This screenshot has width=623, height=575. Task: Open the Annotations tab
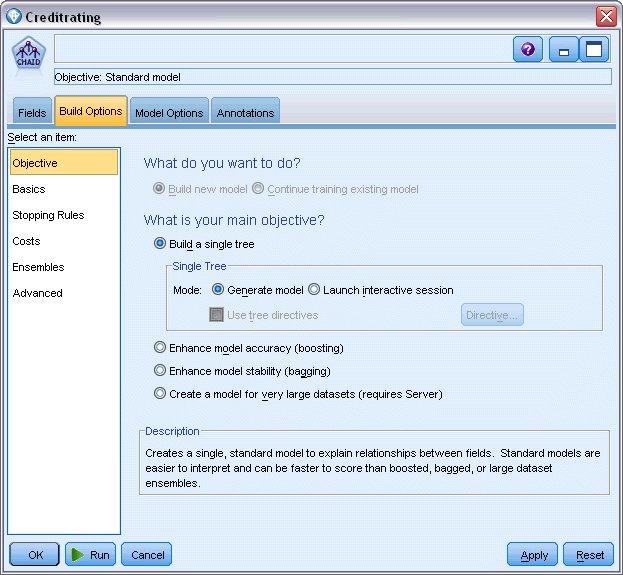245,112
